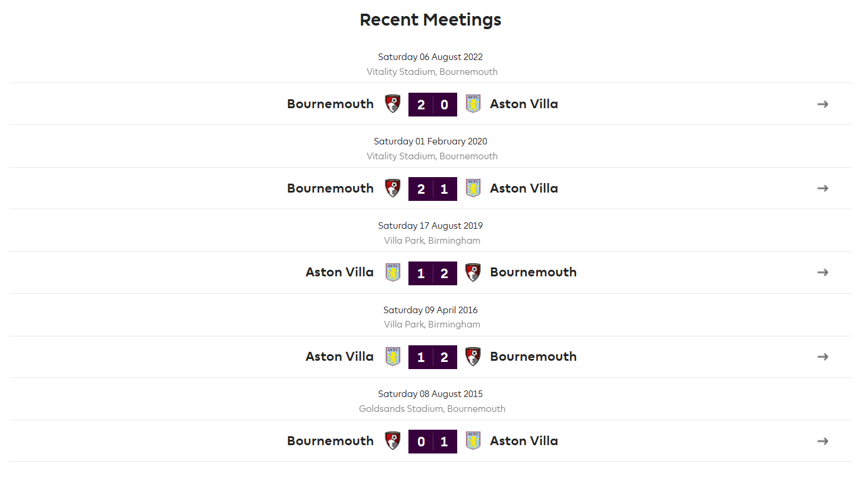Click arrow icon for 08 August 2015 match
The width and height of the screenshot is (868, 482).
823,441
